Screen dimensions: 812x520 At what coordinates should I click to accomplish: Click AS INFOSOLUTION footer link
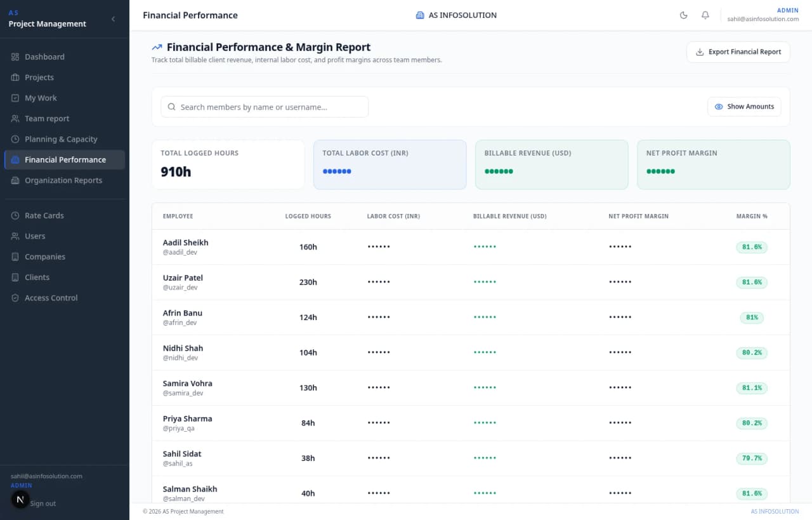point(775,512)
